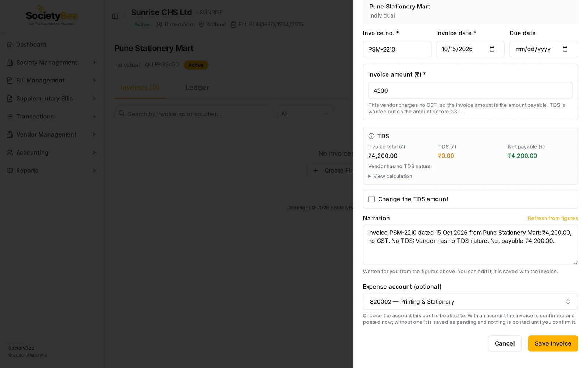Click the TDS ₹0.00 value
The width and height of the screenshot is (588, 368).
[446, 156]
